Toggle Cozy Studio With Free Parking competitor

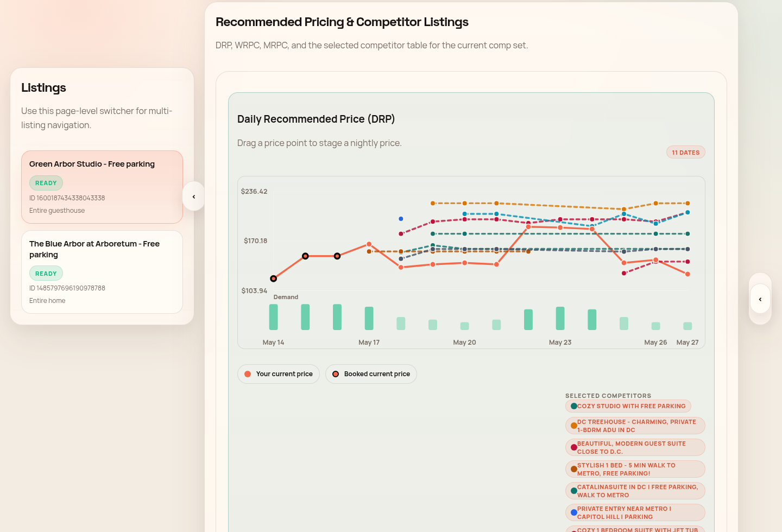[628, 406]
